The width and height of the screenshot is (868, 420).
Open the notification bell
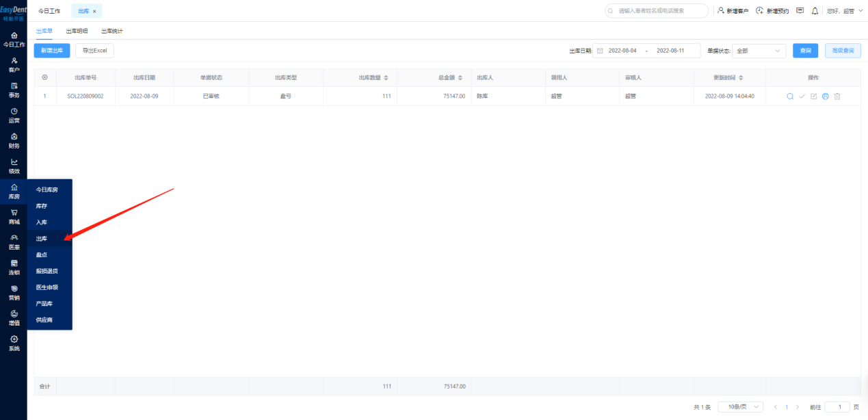click(815, 11)
